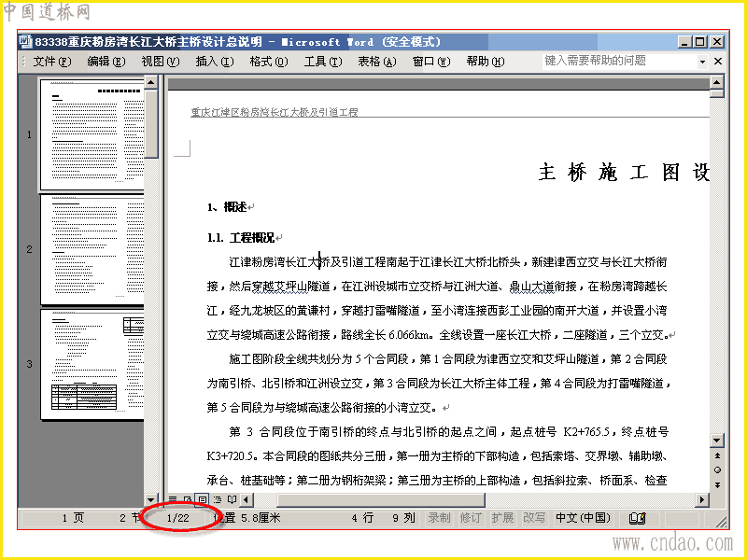The image size is (747, 560).
Task: Open the 工具(T) menu
Action: [323, 62]
